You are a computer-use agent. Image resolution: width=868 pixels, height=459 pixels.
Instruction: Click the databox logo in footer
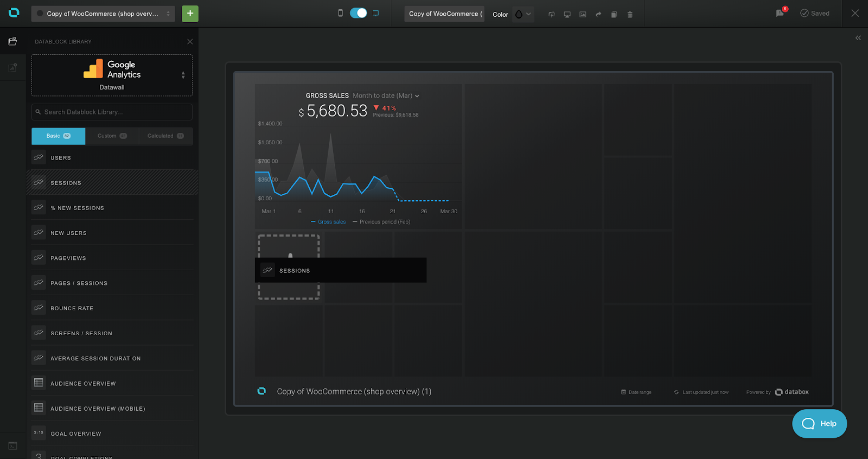click(792, 392)
